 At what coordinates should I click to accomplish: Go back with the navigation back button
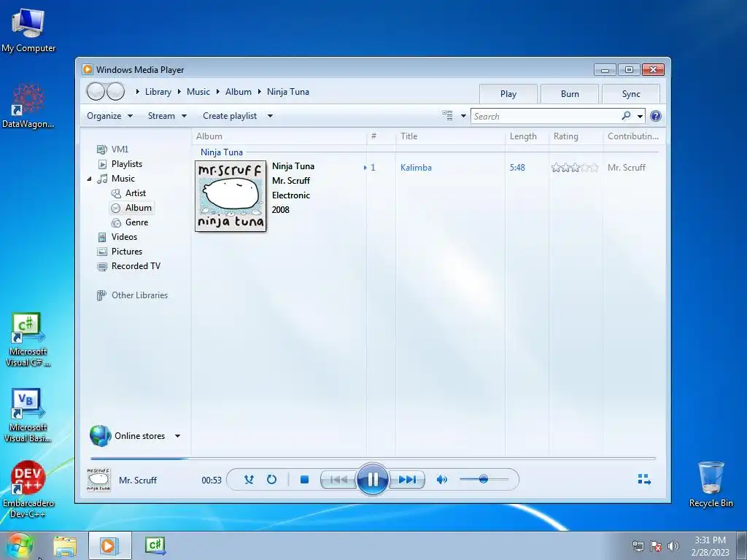coord(96,91)
